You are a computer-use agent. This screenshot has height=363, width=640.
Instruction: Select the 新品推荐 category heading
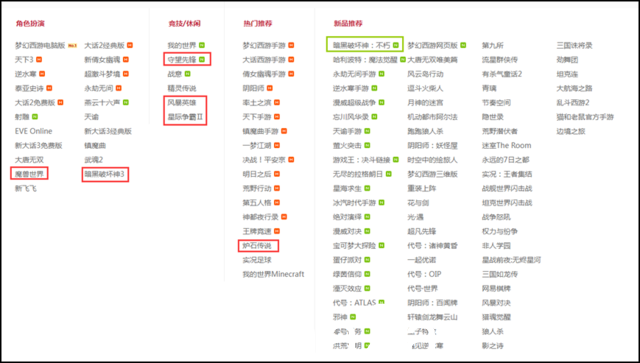click(348, 23)
